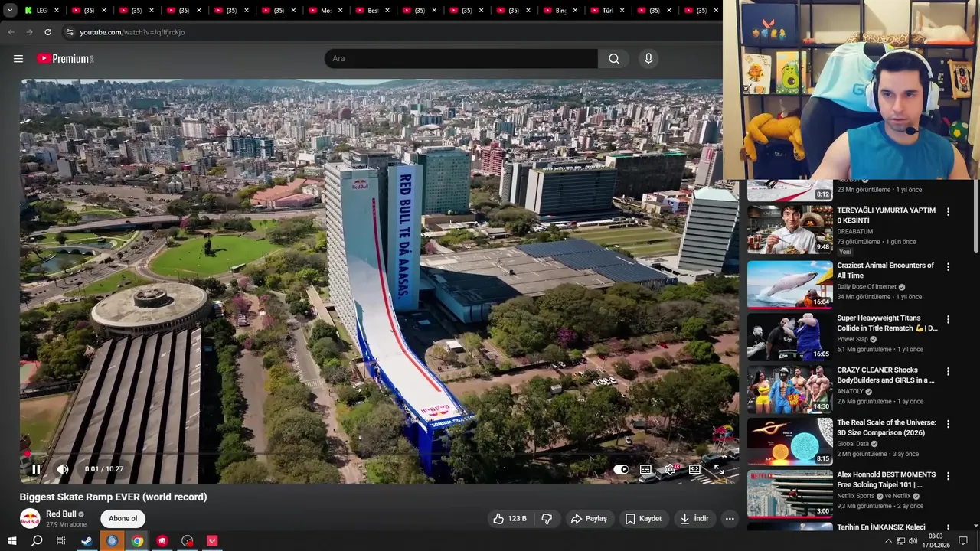Image resolution: width=980 pixels, height=551 pixels.
Task: Open the player settings gear
Action: click(670, 469)
